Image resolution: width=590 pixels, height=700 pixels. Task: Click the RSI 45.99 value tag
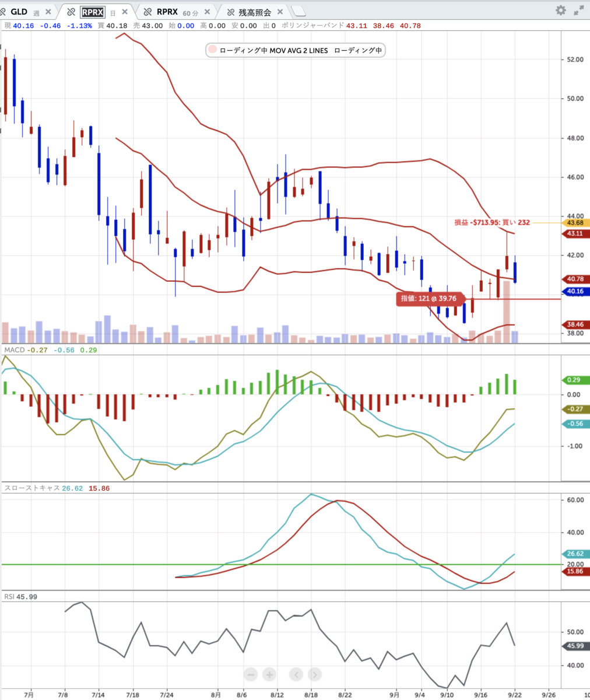click(x=575, y=646)
